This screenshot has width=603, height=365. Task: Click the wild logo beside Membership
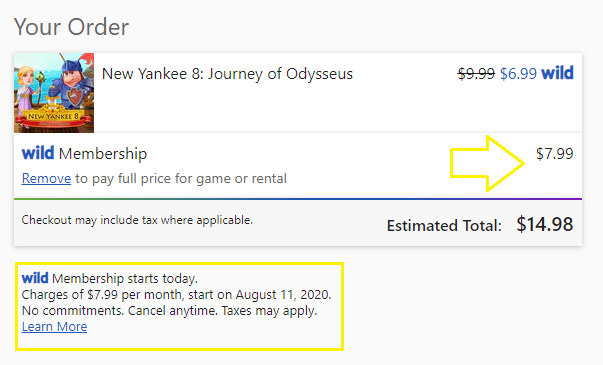pyautogui.click(x=38, y=153)
